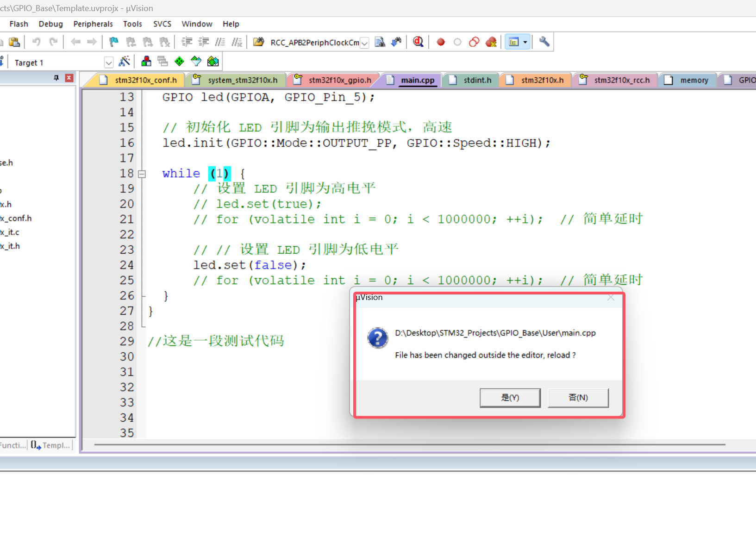Click the Select Software Packs icon
The height and width of the screenshot is (537, 756).
[x=196, y=62]
